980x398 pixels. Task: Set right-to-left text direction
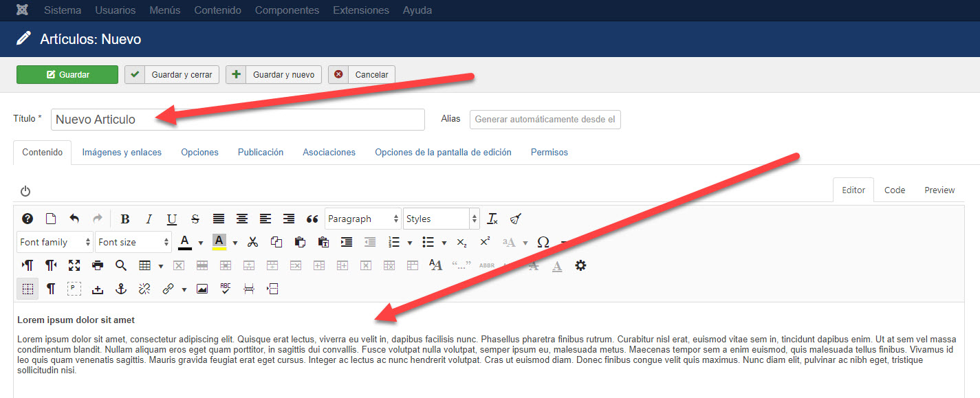[x=51, y=265]
